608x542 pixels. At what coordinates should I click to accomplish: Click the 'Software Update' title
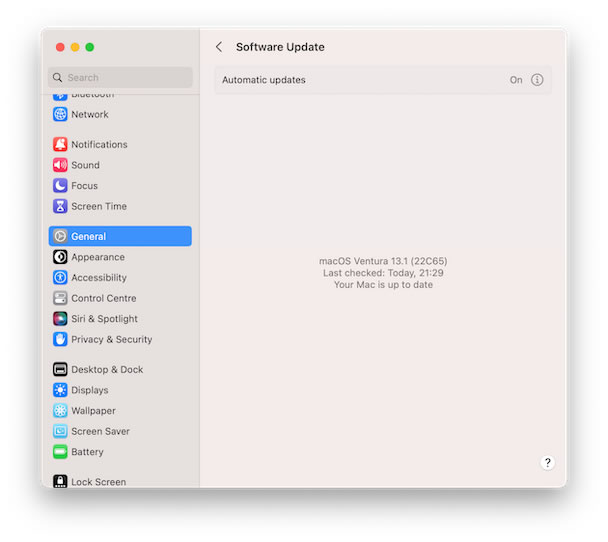pos(280,47)
